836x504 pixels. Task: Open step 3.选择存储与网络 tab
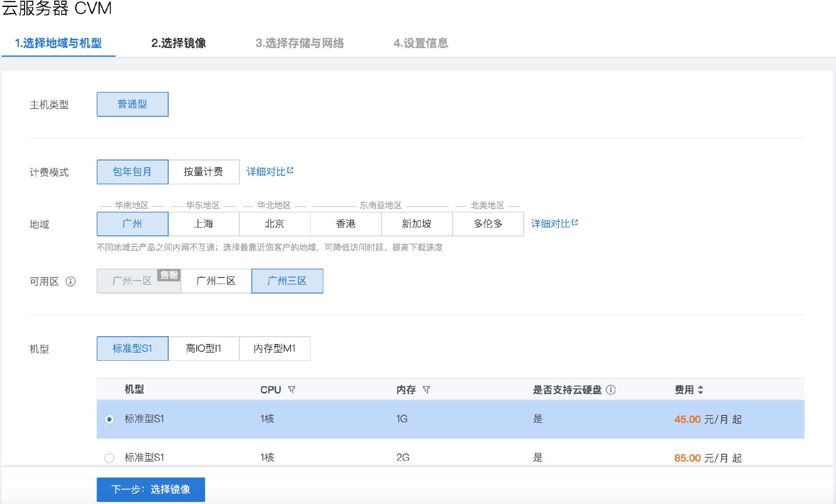click(x=300, y=43)
